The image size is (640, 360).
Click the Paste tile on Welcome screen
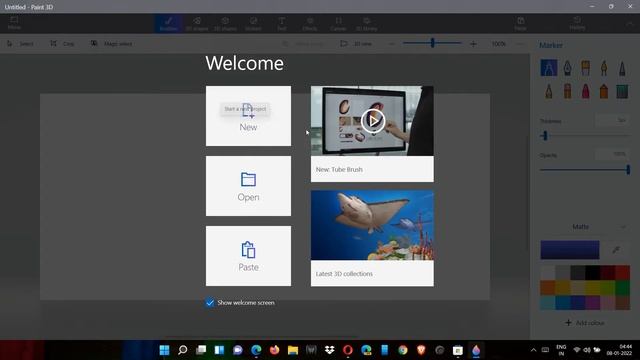point(248,256)
